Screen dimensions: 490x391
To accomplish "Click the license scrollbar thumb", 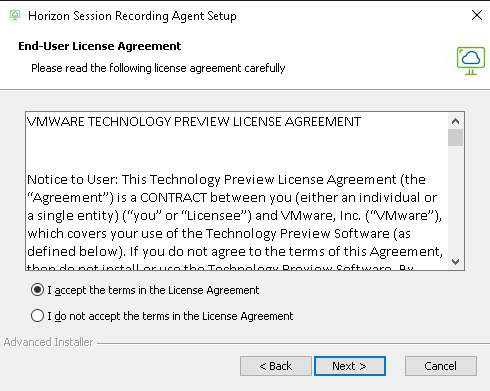I will (455, 138).
